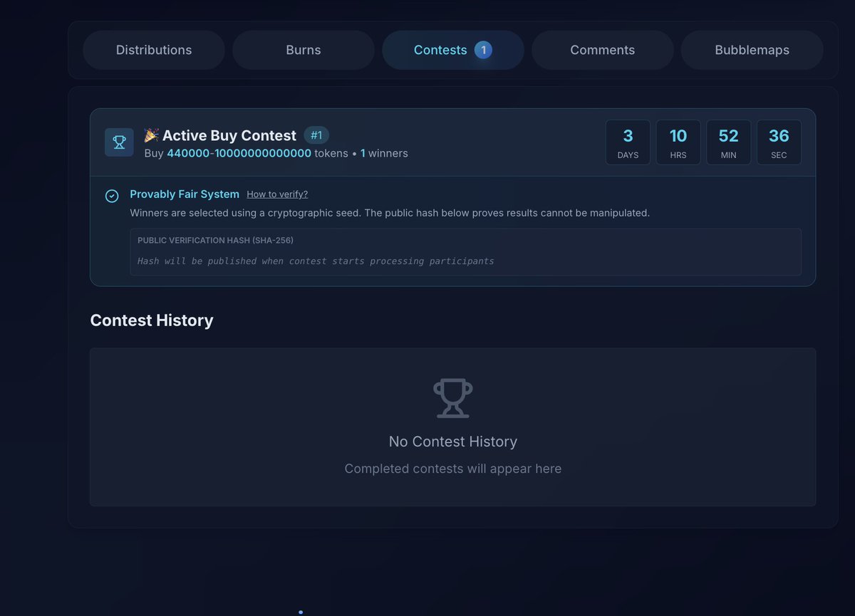This screenshot has width=855, height=616.
Task: Click the #1 contest number badge
Action: [316, 135]
